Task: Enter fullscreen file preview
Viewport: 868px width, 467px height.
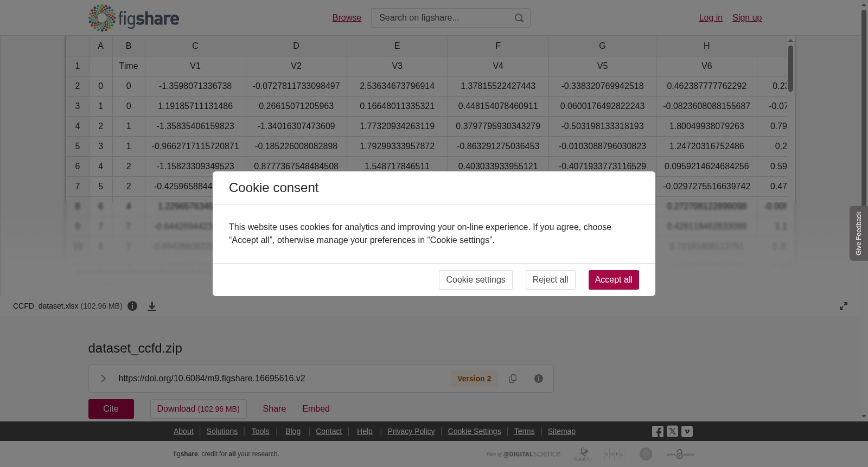Action: [844, 306]
